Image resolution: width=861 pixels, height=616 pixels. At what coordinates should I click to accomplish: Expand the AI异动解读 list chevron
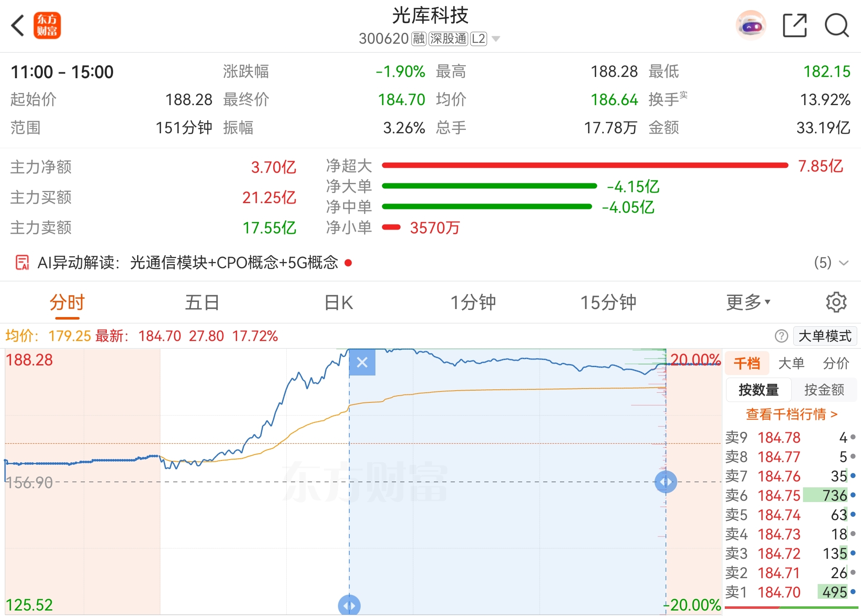point(843,263)
